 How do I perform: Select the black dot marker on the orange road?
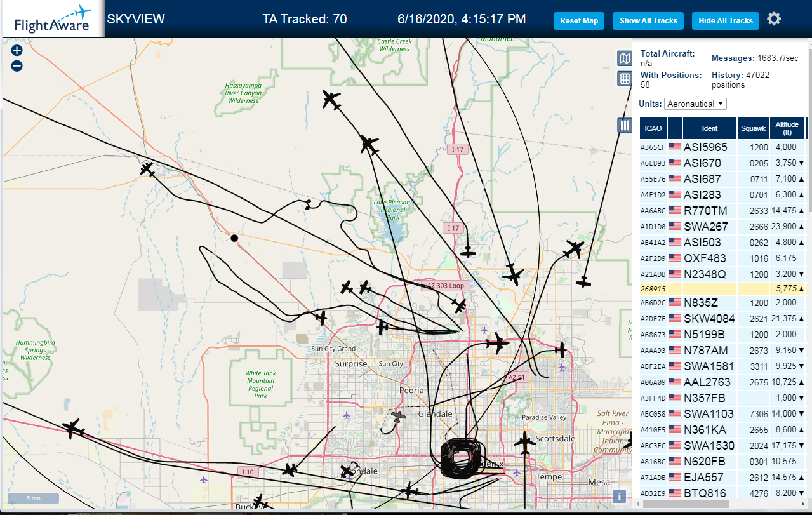[234, 238]
